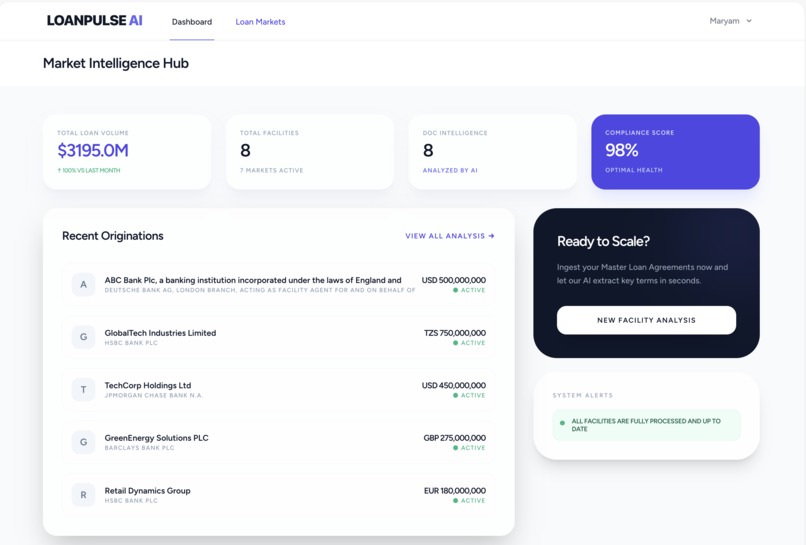Click the chevron next to Maryam
The height and width of the screenshot is (545, 806).
(749, 21)
